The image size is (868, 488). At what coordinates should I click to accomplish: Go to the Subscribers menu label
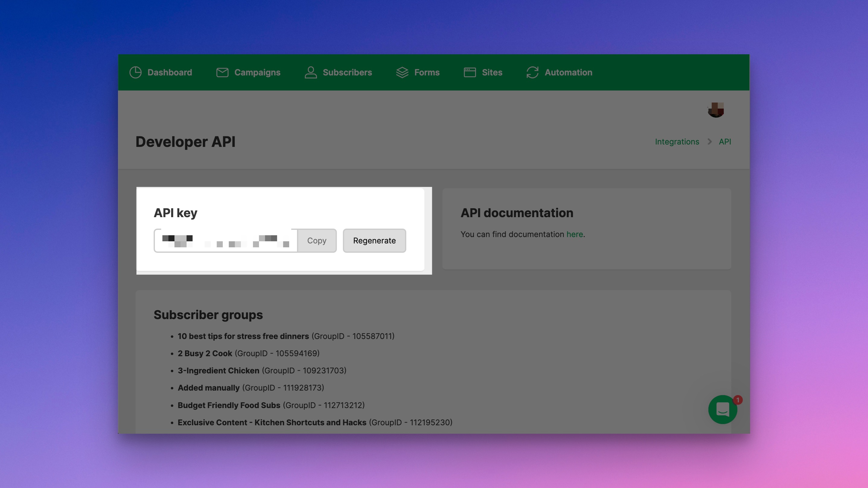tap(347, 72)
